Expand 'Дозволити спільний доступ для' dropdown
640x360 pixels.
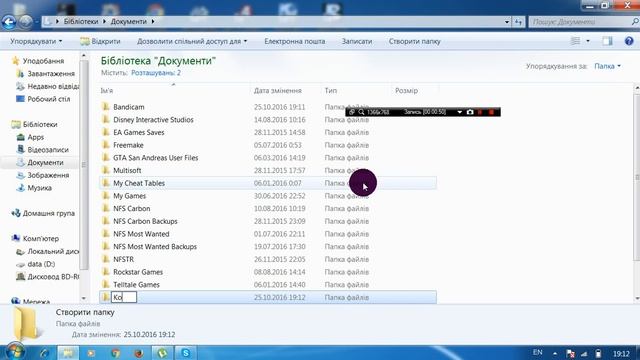click(x=192, y=41)
